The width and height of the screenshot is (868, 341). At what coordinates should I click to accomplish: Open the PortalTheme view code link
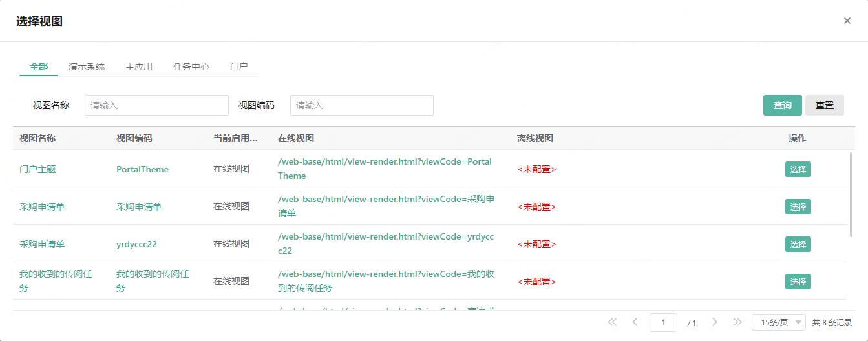click(142, 169)
